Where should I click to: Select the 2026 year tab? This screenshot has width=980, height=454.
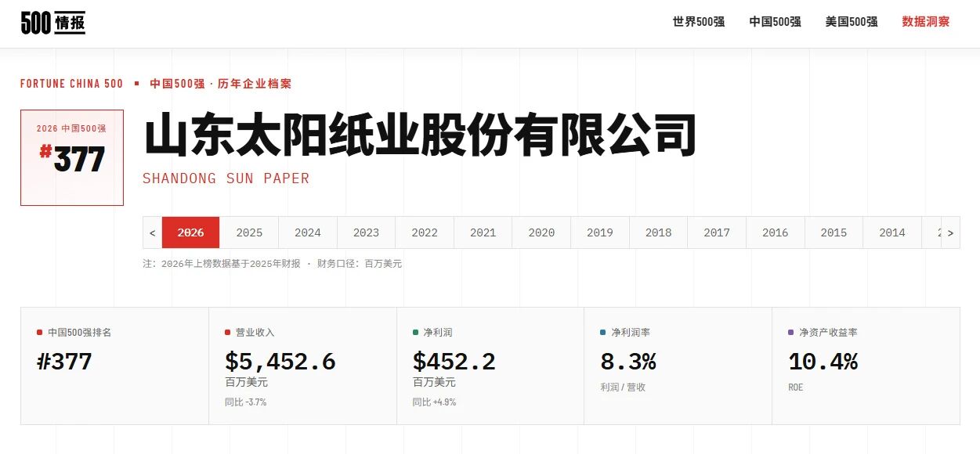tap(190, 232)
